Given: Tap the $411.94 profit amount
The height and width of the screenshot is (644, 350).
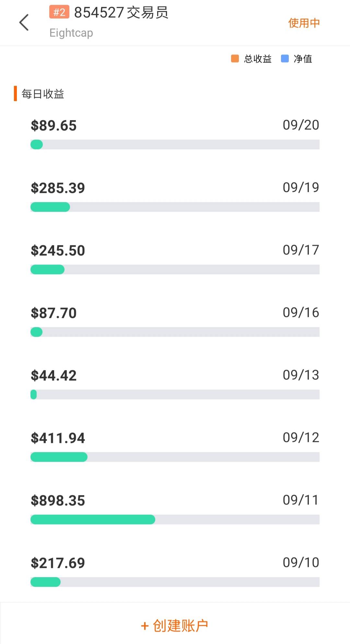Looking at the screenshot, I should point(58,438).
